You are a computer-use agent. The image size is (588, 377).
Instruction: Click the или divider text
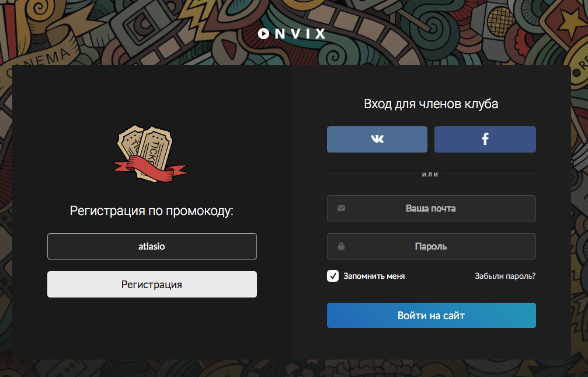(431, 174)
